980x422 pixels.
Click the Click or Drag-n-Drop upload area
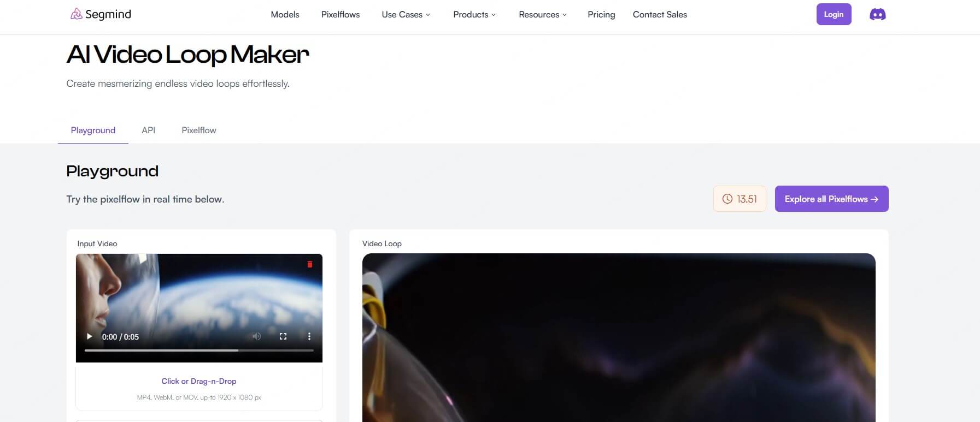tap(199, 387)
